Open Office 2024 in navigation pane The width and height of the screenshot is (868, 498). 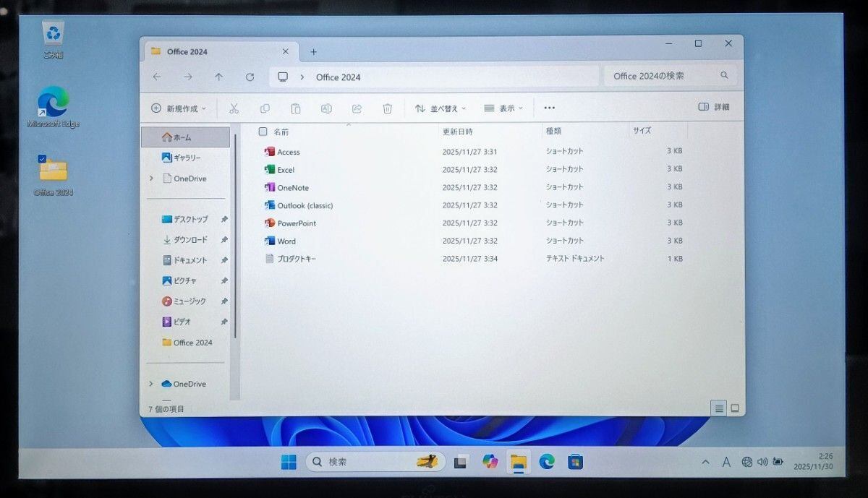pos(187,343)
